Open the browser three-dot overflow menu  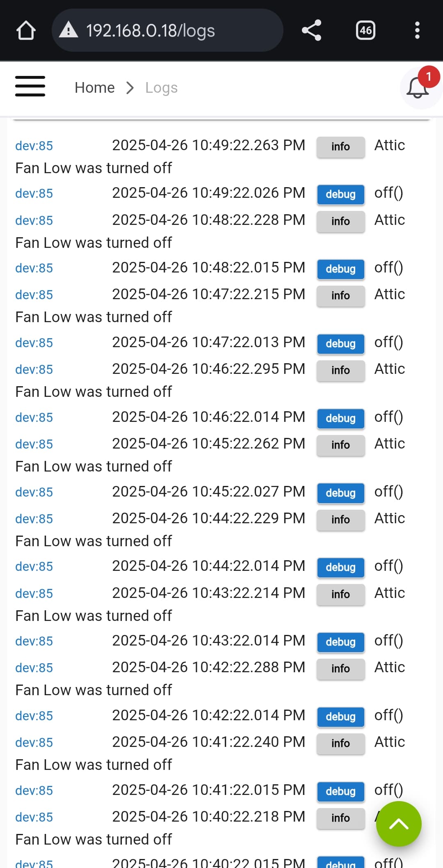coord(417,30)
